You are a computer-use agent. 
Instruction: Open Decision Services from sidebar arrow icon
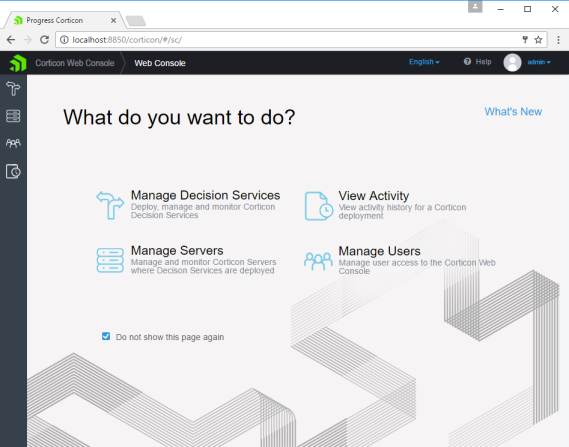[13, 88]
